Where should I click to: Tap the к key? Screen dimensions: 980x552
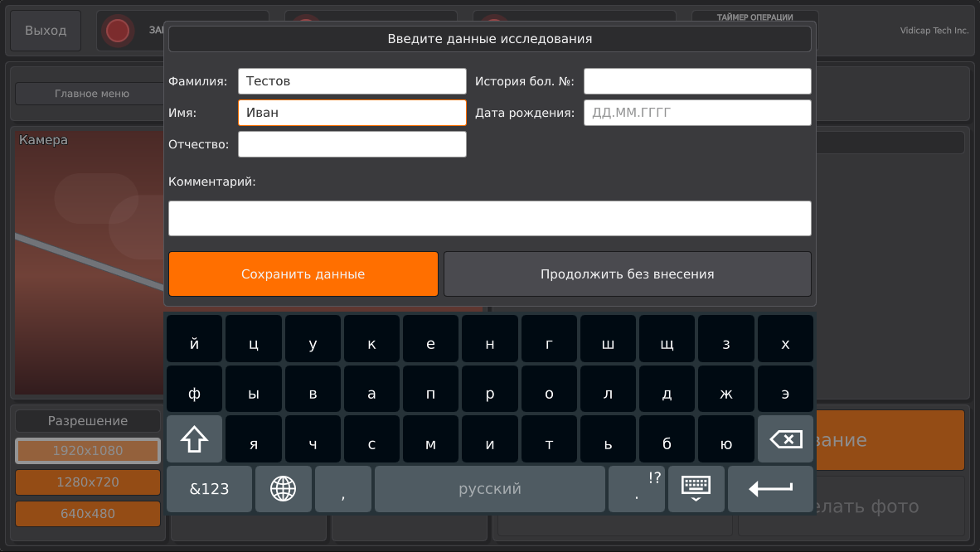tap(372, 339)
